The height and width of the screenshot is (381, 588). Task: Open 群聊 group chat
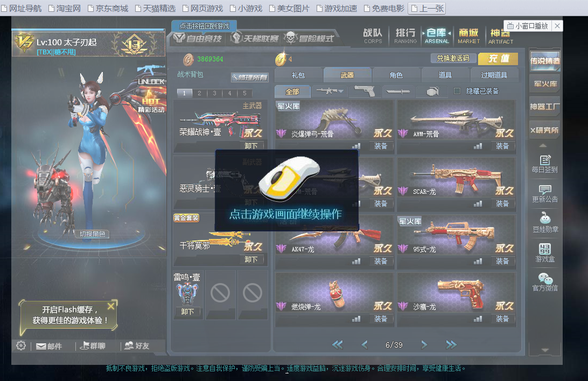point(93,346)
